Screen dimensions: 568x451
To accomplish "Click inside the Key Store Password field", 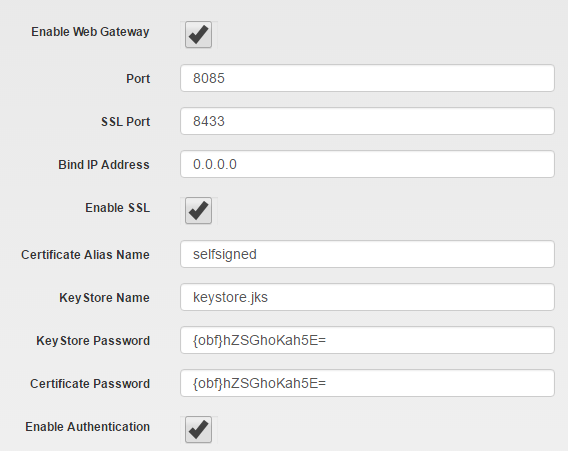I will point(367,340).
